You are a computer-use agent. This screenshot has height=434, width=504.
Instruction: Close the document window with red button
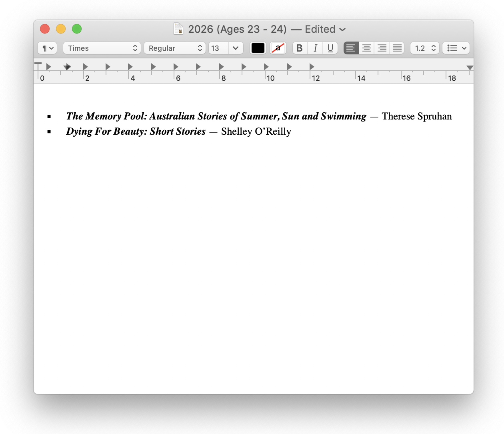coord(45,29)
